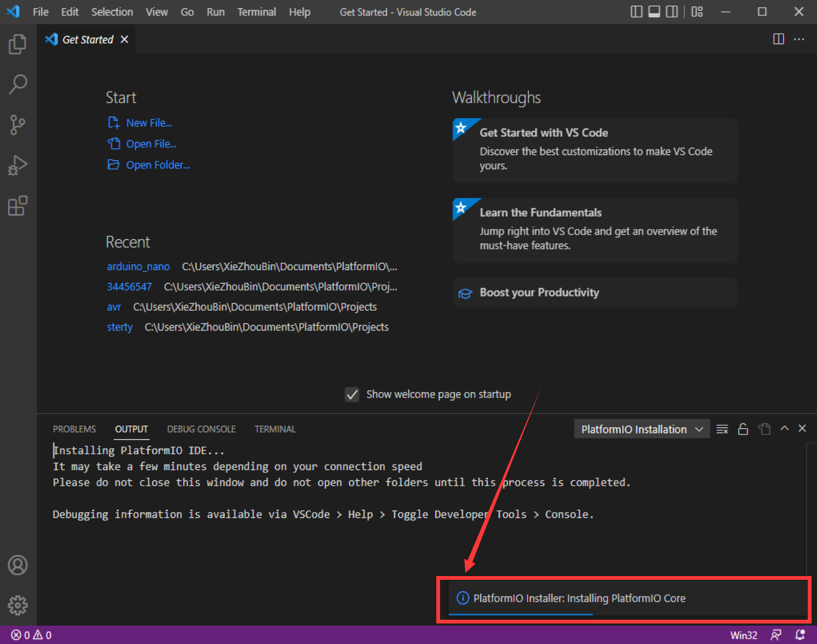Viewport: 817px width, 644px height.
Task: Open Source Control view
Action: point(18,125)
